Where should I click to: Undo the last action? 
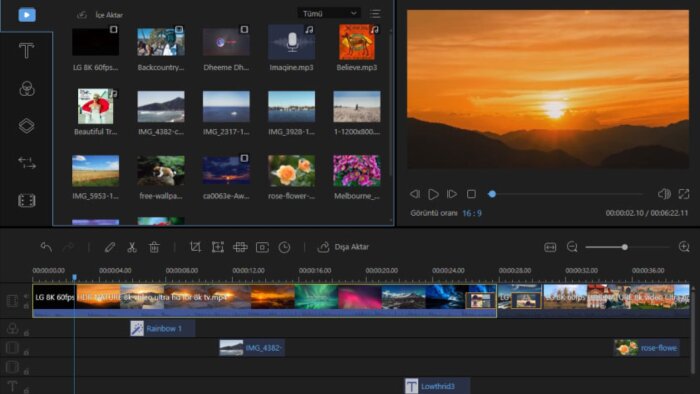pyautogui.click(x=46, y=247)
